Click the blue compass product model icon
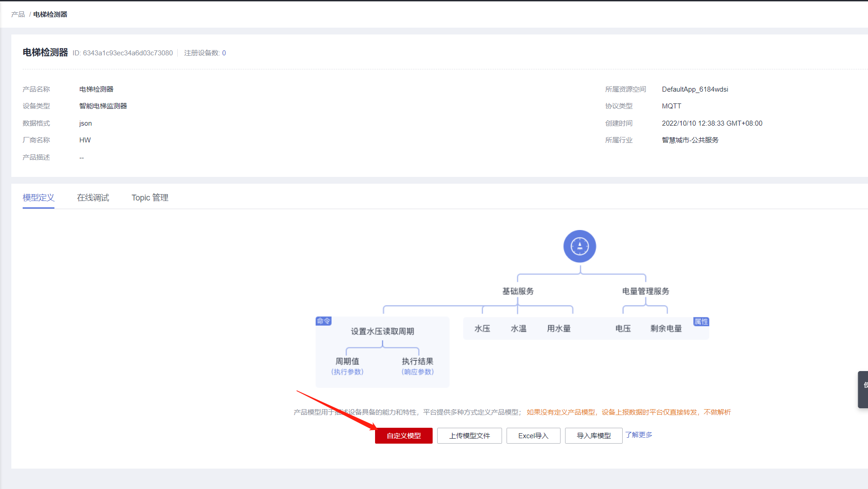This screenshot has width=868, height=489. [x=580, y=246]
